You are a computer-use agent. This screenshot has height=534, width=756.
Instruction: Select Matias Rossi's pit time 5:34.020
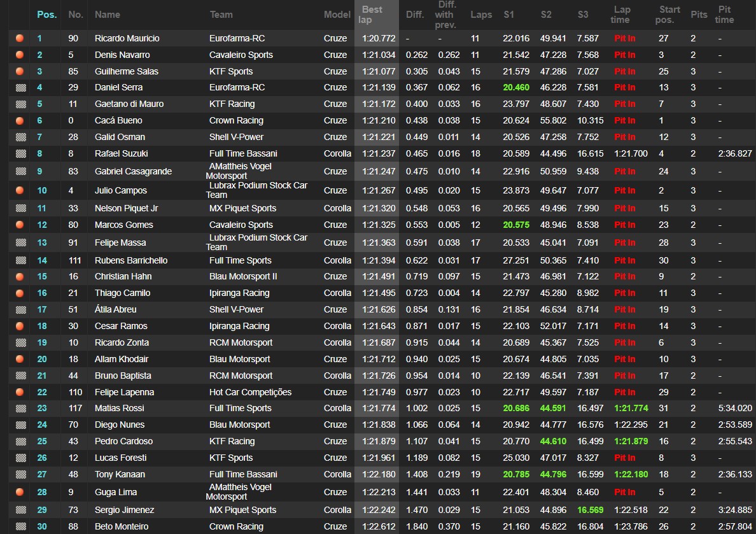click(735, 408)
